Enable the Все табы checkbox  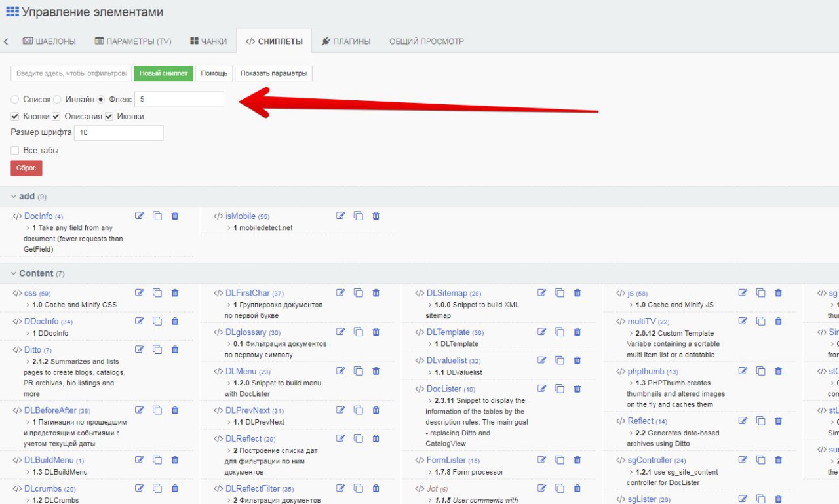15,151
